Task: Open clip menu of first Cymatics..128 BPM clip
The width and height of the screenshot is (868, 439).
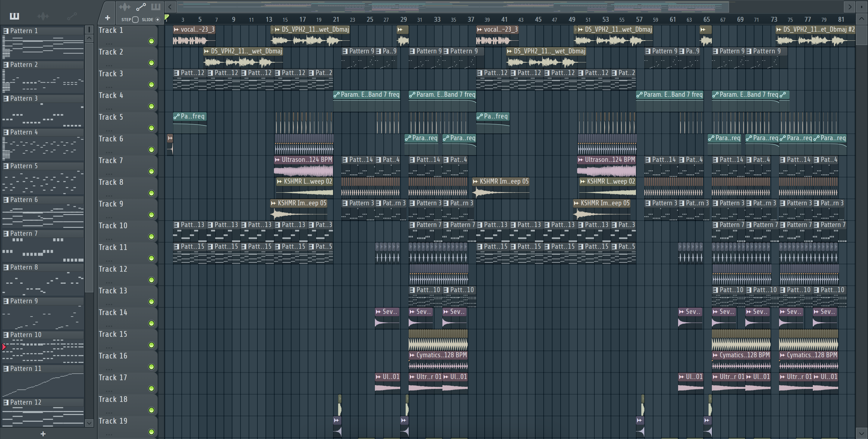Action: pyautogui.click(x=412, y=355)
